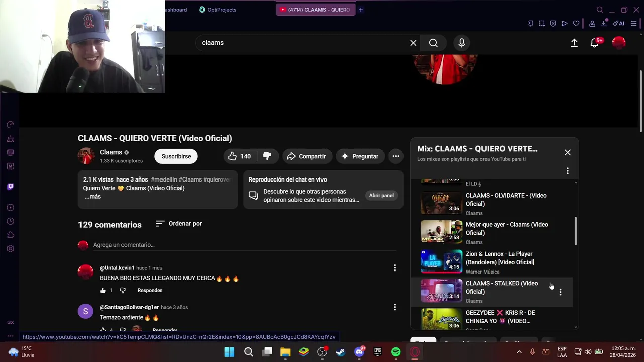Viewport: 644px width, 362px height.
Task: Open Opera My Flow send icon
Action: click(565, 24)
